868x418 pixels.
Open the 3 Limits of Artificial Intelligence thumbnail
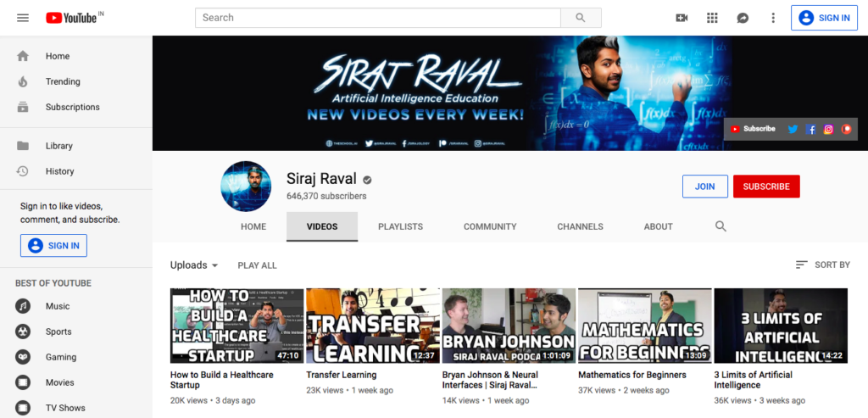click(x=781, y=326)
